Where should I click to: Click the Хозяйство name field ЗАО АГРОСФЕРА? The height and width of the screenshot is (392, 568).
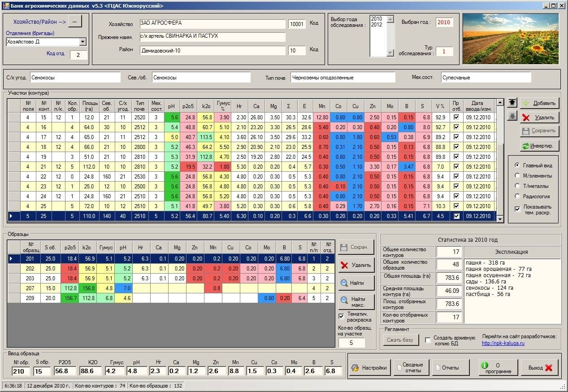click(212, 23)
